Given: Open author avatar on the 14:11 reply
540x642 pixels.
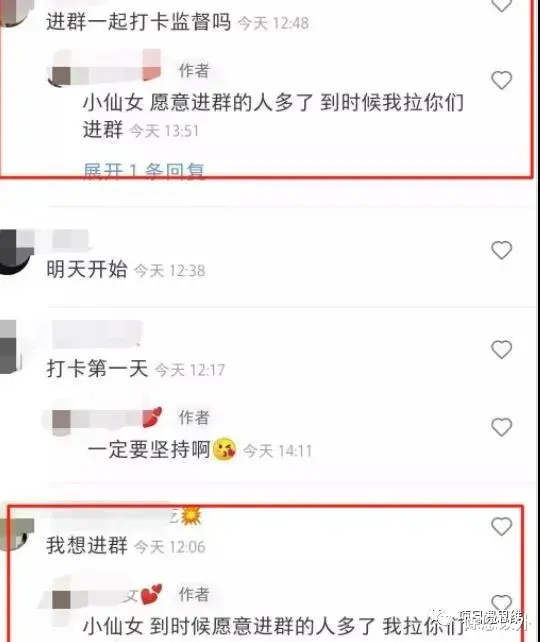Looking at the screenshot, I should [61, 422].
